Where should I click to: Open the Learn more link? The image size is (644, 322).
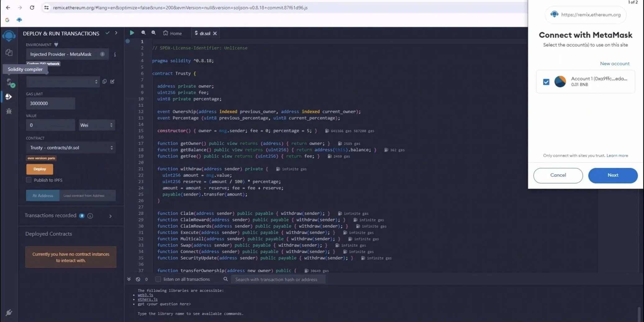point(617,156)
